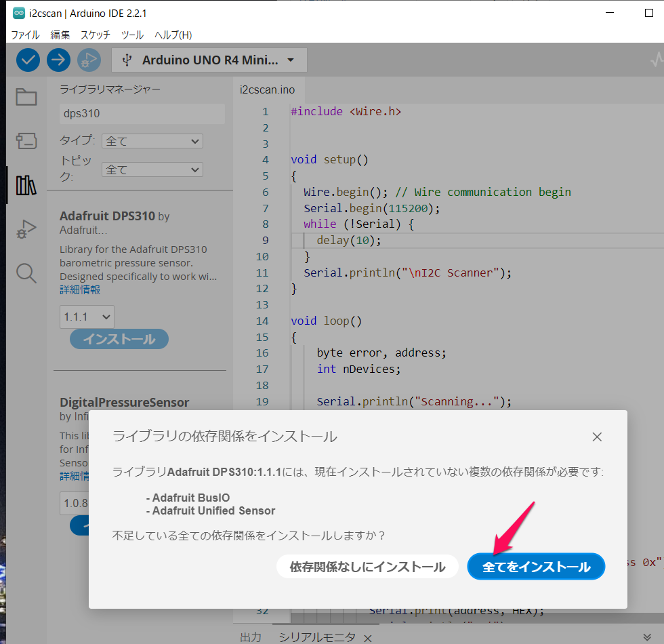The image size is (664, 644).
Task: Select version dropdown showing 1.1.1
Action: (87, 317)
